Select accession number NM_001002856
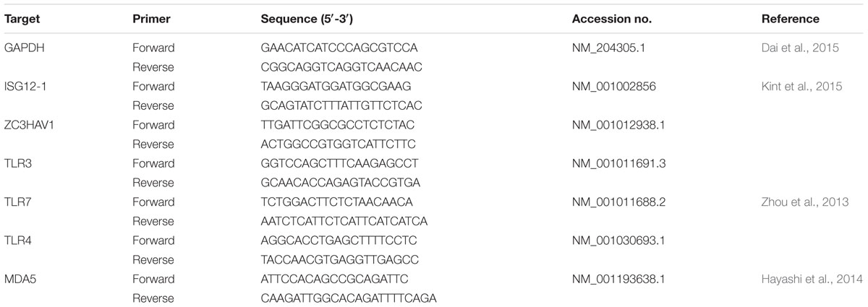 610,87
